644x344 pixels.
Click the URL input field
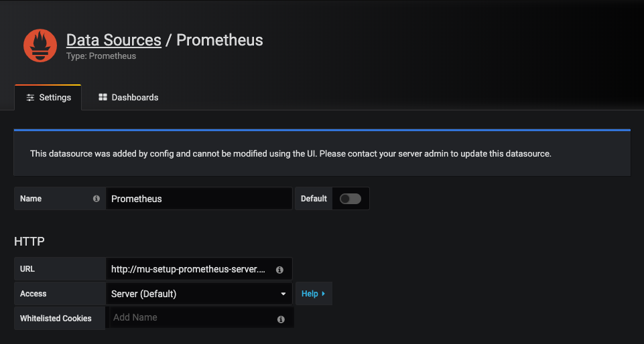pos(188,270)
